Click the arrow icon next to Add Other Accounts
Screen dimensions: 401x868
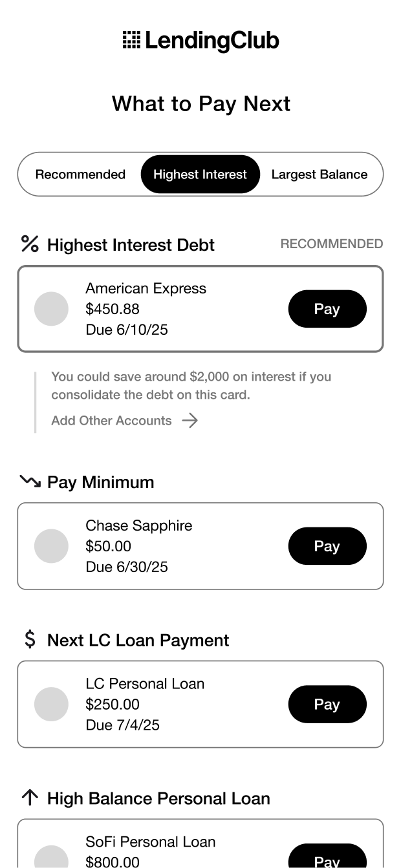pos(190,421)
